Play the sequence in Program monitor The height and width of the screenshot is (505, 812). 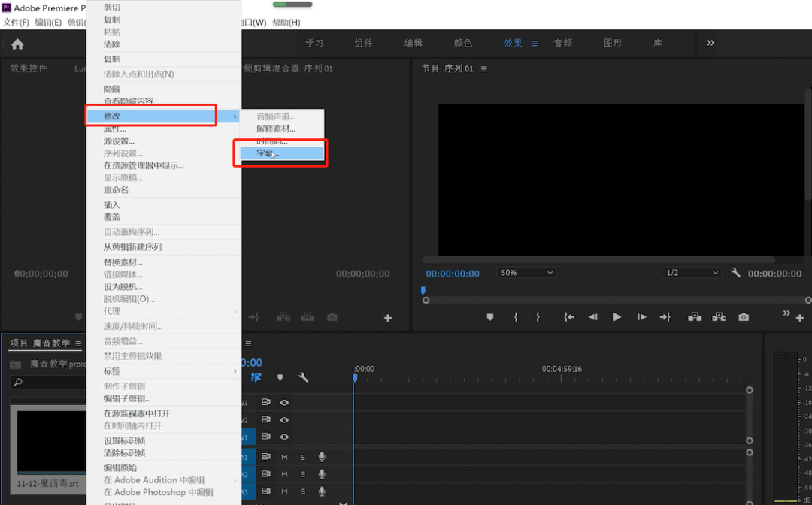tap(617, 317)
